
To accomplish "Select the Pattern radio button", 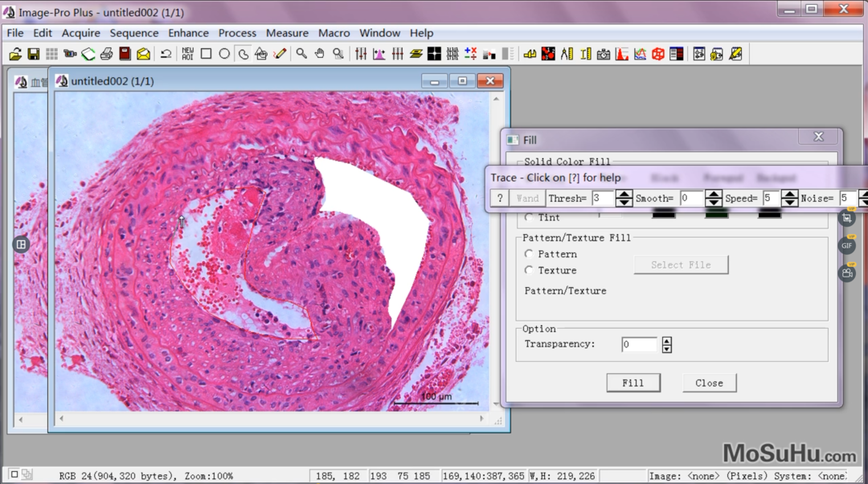I will point(529,253).
